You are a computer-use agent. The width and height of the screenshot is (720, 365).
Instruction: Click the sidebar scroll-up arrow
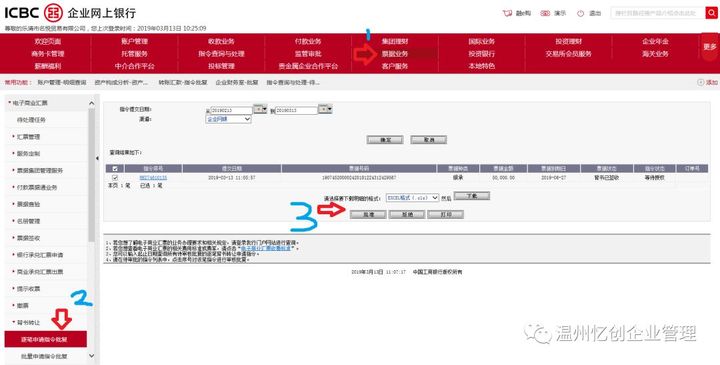click(91, 103)
